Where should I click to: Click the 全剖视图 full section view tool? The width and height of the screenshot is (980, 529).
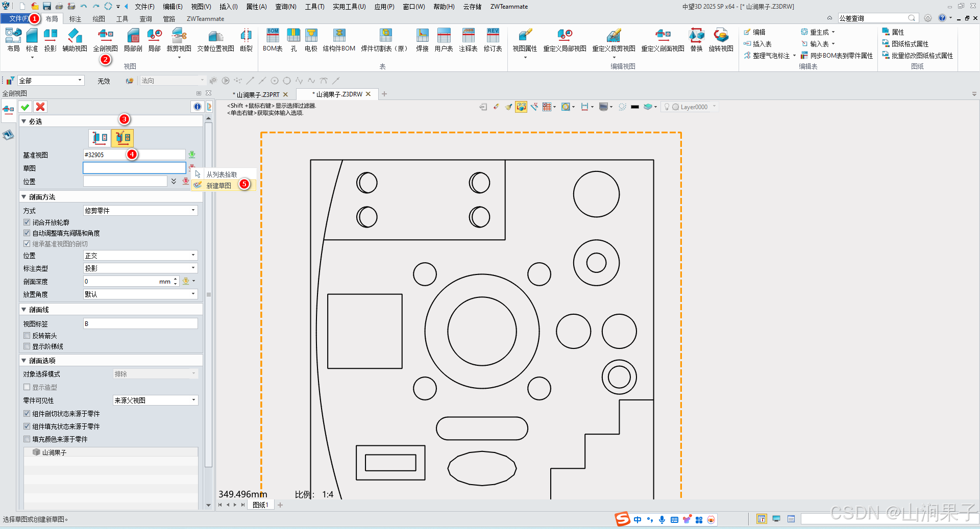105,40
